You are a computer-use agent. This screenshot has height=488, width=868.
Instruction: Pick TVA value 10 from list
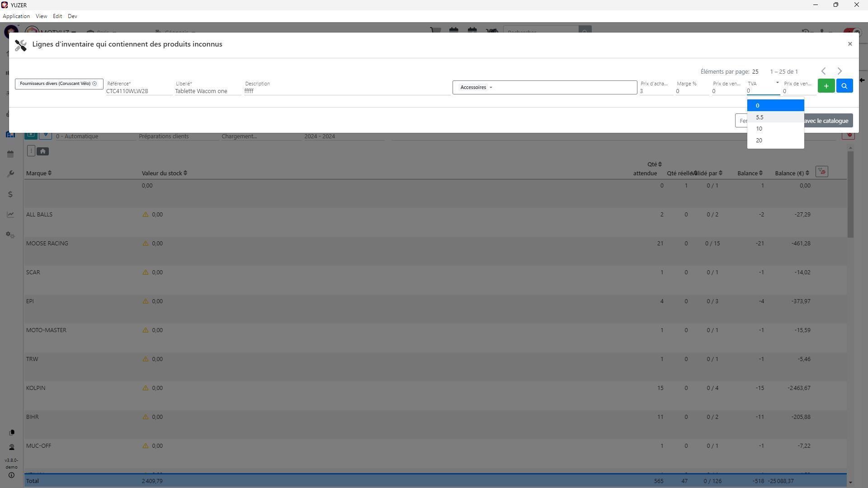point(775,129)
